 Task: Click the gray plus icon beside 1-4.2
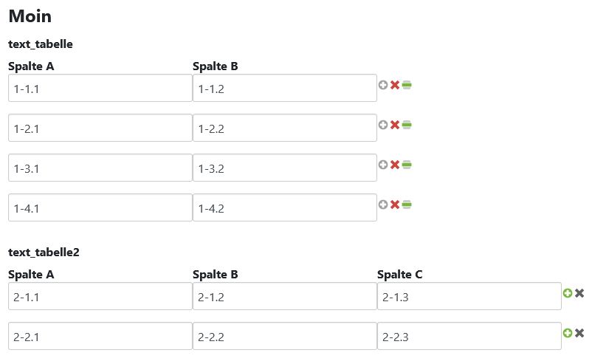click(383, 205)
